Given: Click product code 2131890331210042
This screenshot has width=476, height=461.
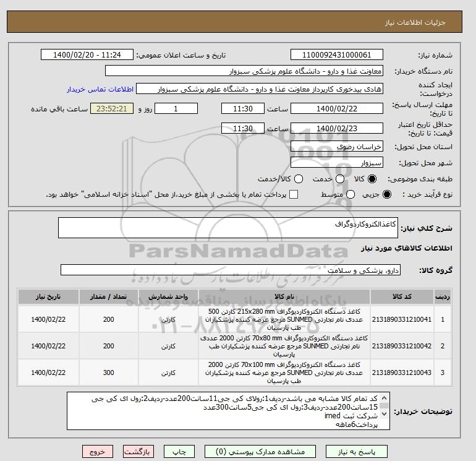Looking at the screenshot, I should point(402,346).
